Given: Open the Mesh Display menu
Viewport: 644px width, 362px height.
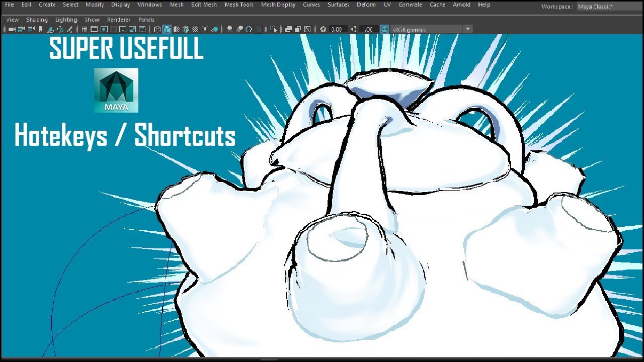Looking at the screenshot, I should coord(278,5).
